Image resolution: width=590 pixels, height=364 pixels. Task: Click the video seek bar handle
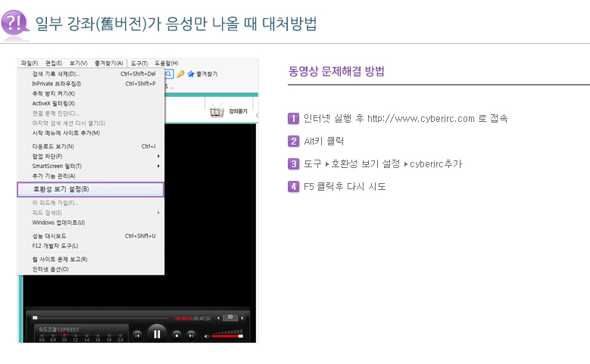click(x=35, y=318)
